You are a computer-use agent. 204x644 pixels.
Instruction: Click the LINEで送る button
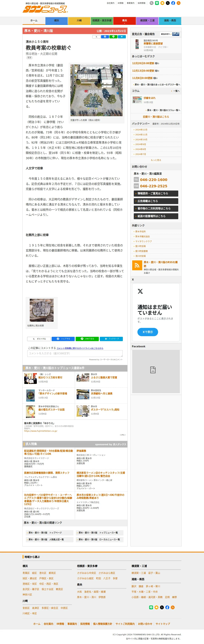pyautogui.click(x=87, y=339)
